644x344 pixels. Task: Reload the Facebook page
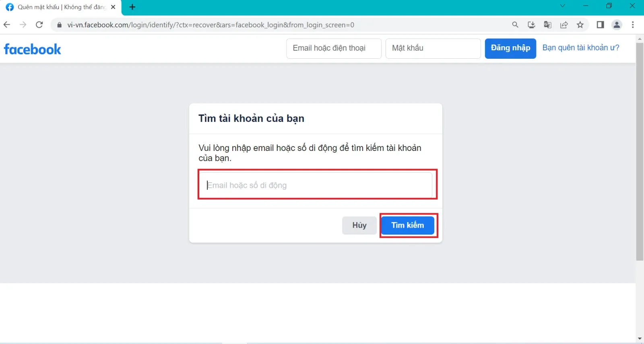pos(39,25)
